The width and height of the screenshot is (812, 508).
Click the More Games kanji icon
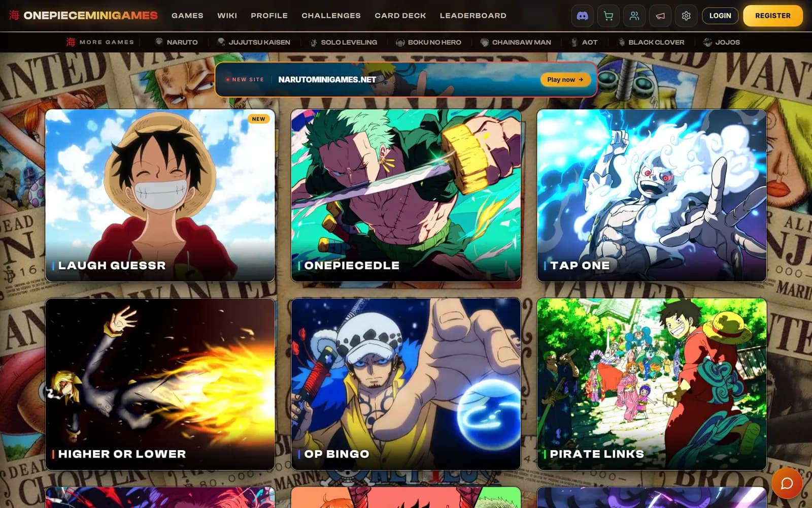click(x=71, y=42)
